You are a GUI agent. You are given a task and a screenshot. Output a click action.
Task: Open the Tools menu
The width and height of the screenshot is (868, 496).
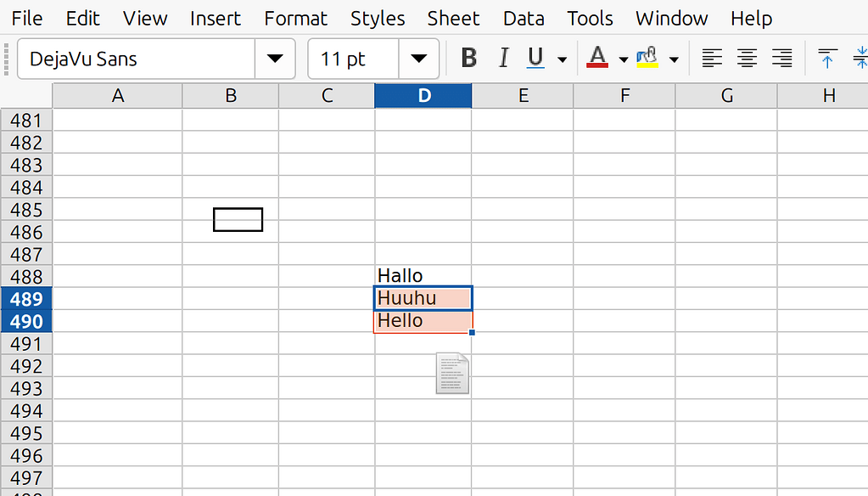[x=589, y=18]
